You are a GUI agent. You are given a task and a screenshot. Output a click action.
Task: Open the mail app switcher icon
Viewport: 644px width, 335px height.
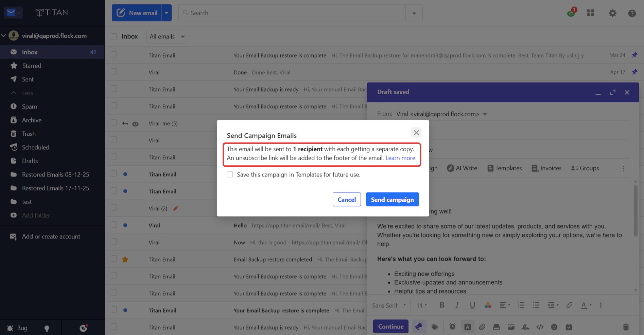(x=13, y=13)
